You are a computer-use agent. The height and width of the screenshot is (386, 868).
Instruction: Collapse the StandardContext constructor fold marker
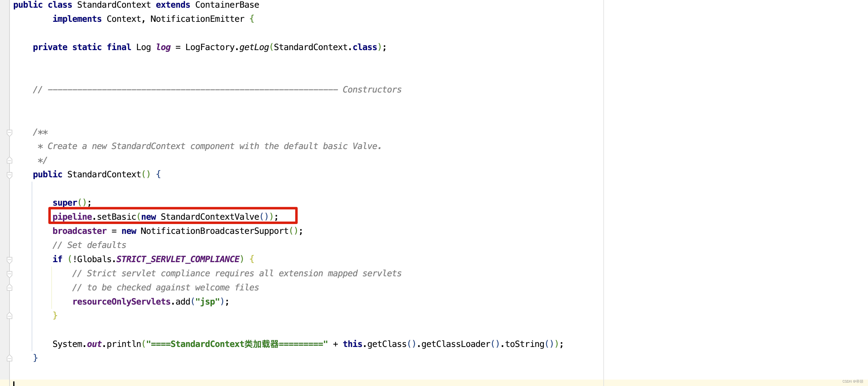tap(10, 175)
